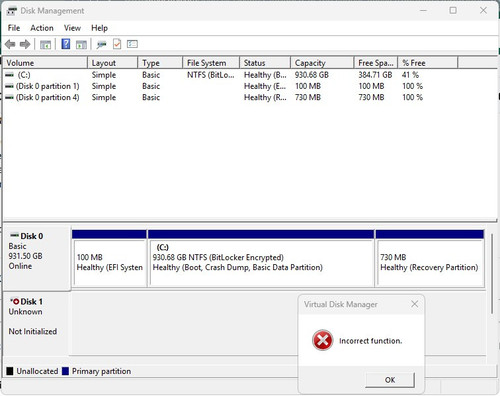Image resolution: width=500 pixels, height=396 pixels.
Task: Select the Disk 0 Basic header panel
Action: click(37, 258)
